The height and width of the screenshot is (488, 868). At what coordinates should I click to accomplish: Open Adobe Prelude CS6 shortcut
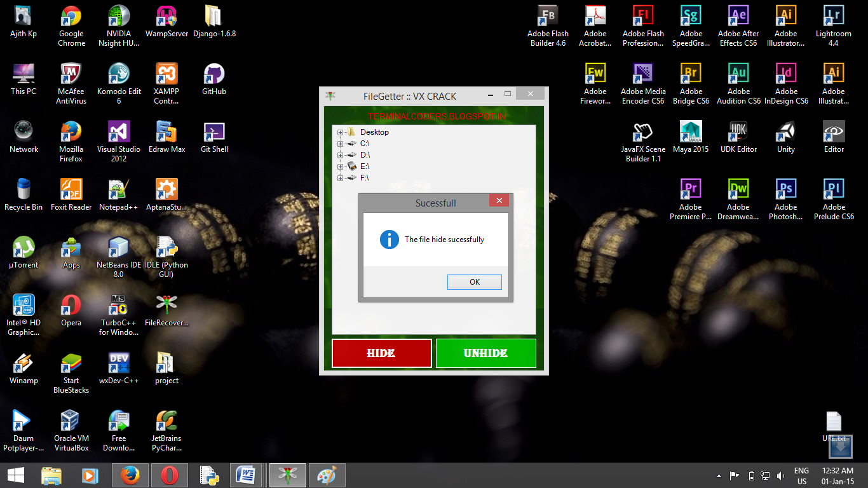click(834, 199)
